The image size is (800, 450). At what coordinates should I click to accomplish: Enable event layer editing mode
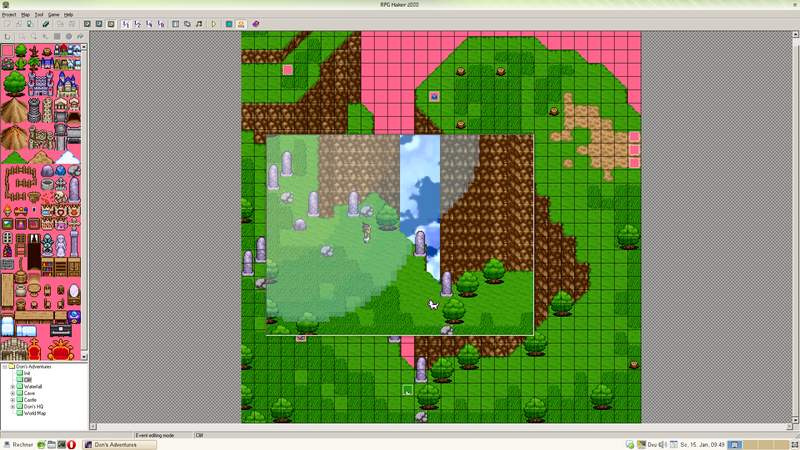coord(110,24)
